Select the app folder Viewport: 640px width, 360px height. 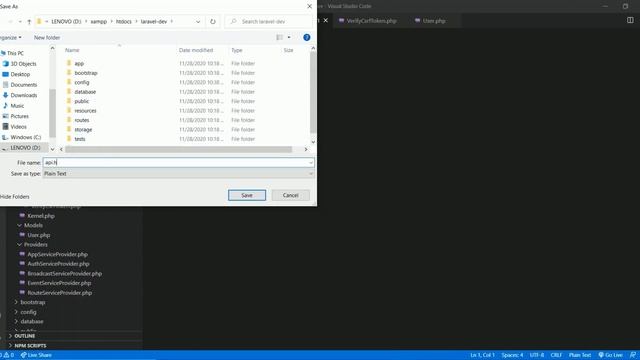click(x=79, y=64)
